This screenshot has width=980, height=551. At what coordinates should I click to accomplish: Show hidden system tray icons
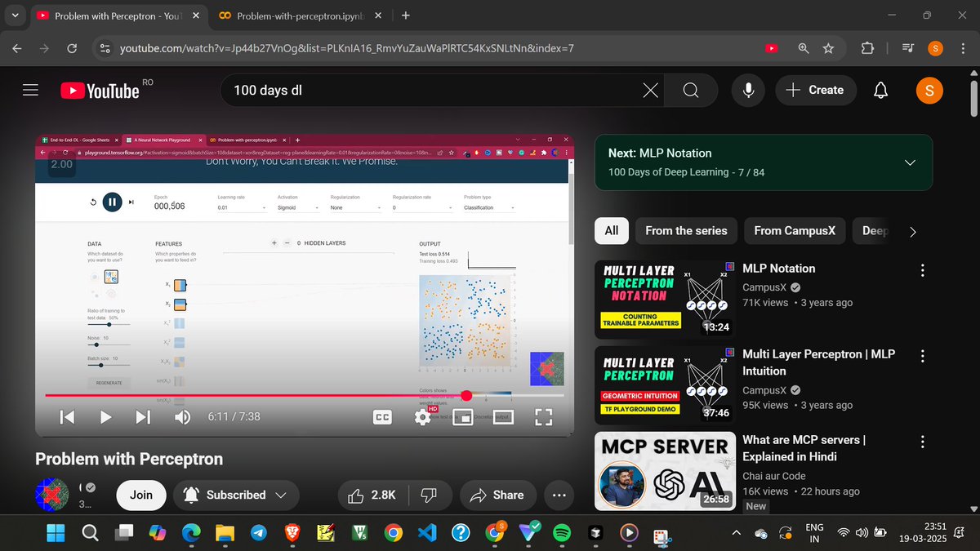tap(736, 533)
